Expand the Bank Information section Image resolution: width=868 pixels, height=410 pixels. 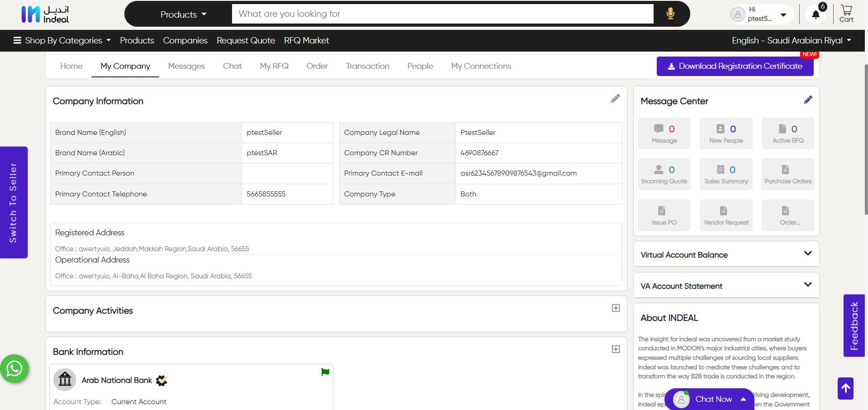(616, 349)
